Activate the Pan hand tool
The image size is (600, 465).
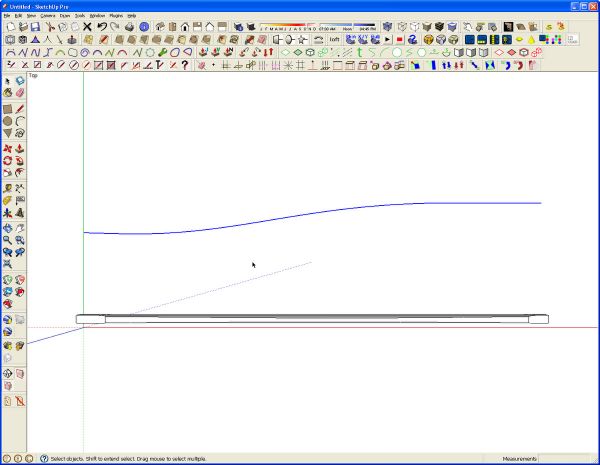20,228
